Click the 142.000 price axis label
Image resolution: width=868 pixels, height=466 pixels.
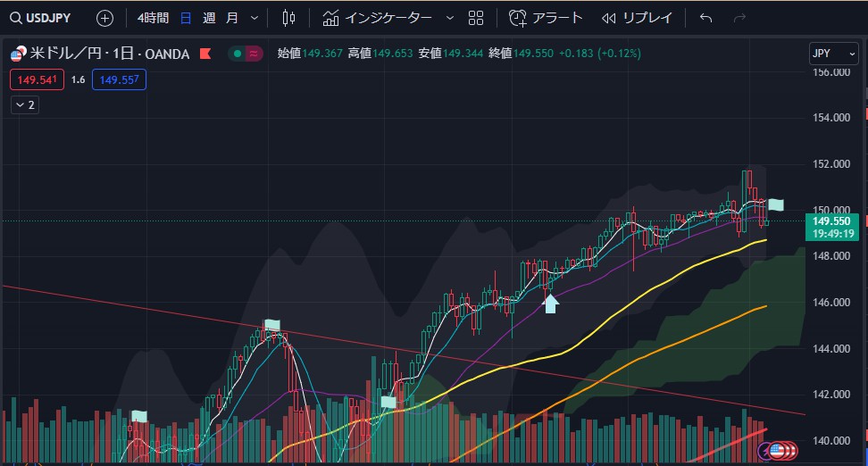(831, 394)
